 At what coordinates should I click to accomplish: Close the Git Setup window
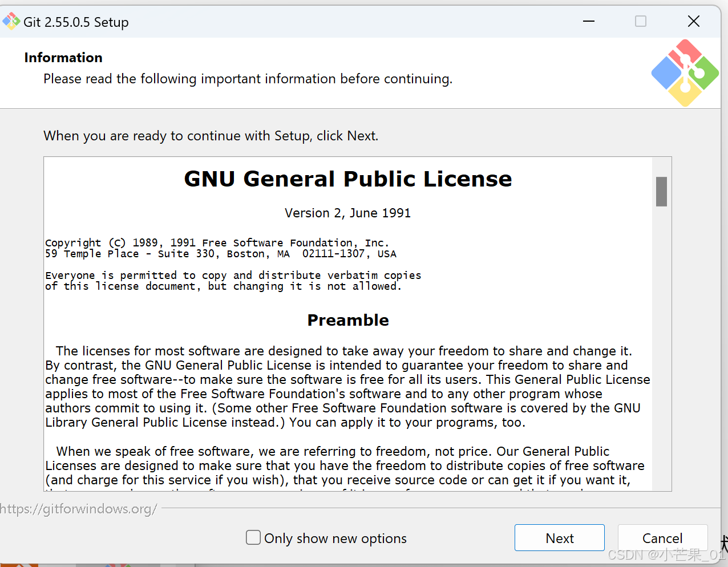tap(693, 21)
